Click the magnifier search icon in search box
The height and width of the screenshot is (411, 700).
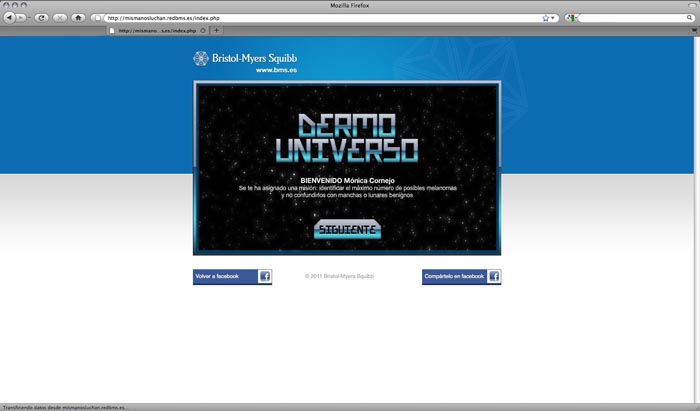[690, 18]
